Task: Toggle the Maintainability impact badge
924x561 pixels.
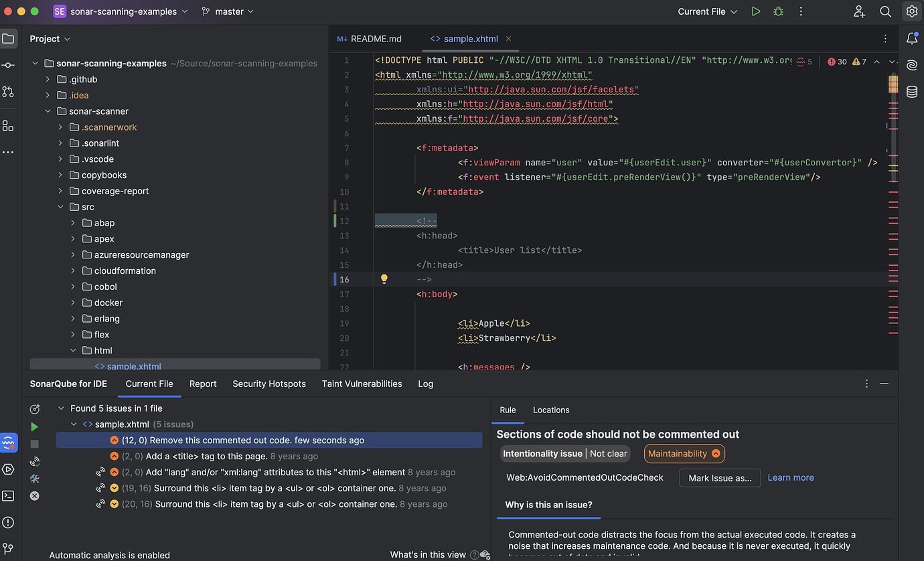Action: [684, 453]
